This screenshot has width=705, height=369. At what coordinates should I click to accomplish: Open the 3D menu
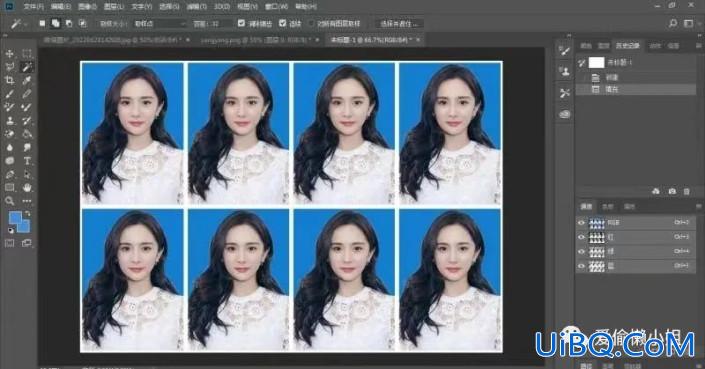222,7
